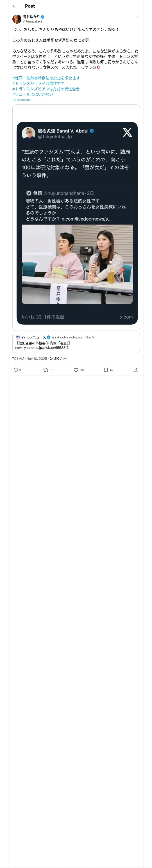
Task: Open hashtag #トランスジョセイは男性です
Action: pyautogui.click(x=39, y=84)
